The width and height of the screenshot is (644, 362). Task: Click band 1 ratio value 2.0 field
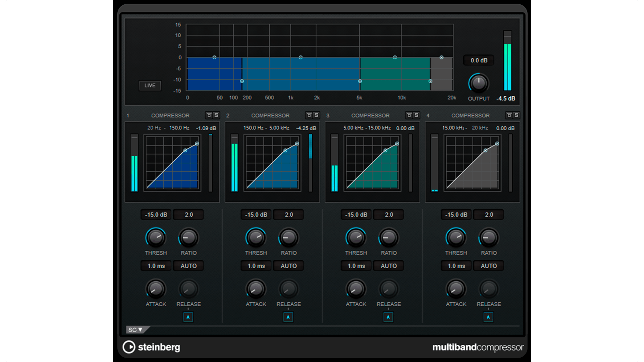click(189, 215)
